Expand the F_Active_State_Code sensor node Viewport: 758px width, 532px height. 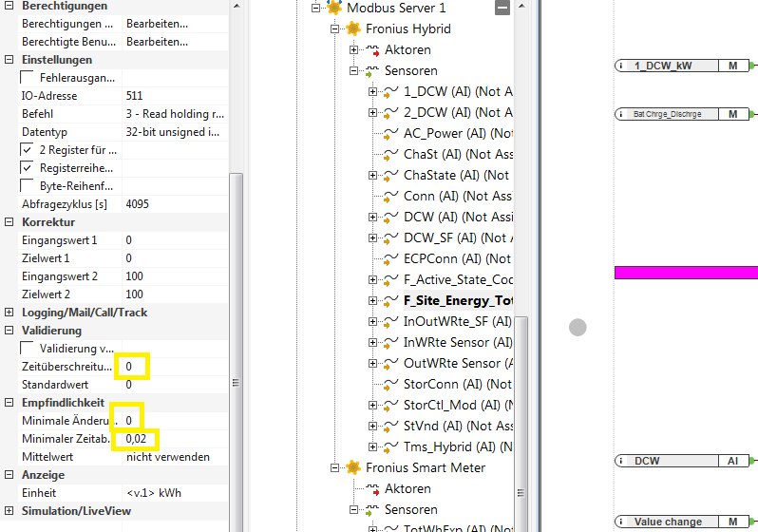point(372,279)
